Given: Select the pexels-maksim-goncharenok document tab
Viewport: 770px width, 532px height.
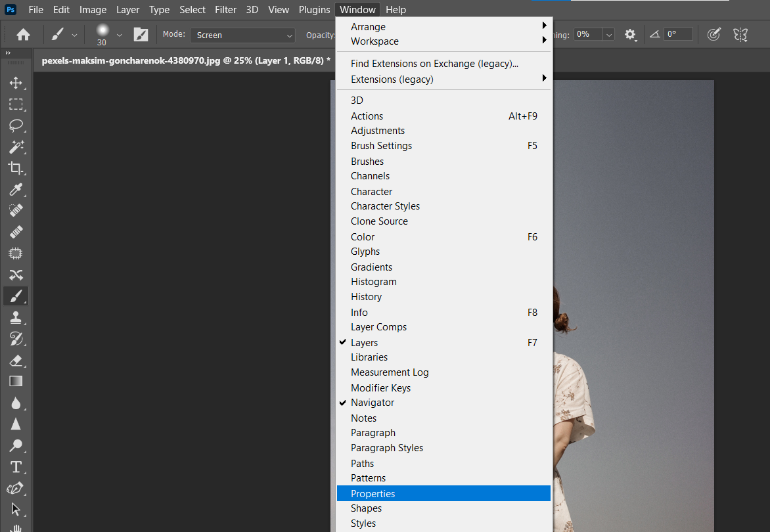Looking at the screenshot, I should coord(186,61).
